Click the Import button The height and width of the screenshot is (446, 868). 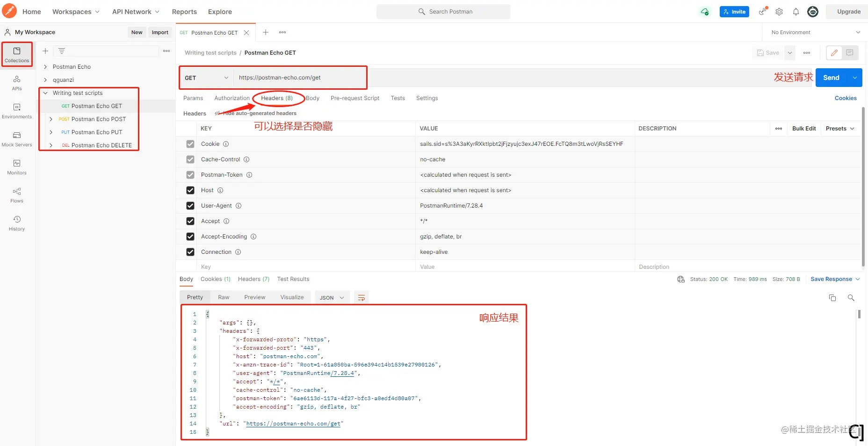tap(160, 32)
